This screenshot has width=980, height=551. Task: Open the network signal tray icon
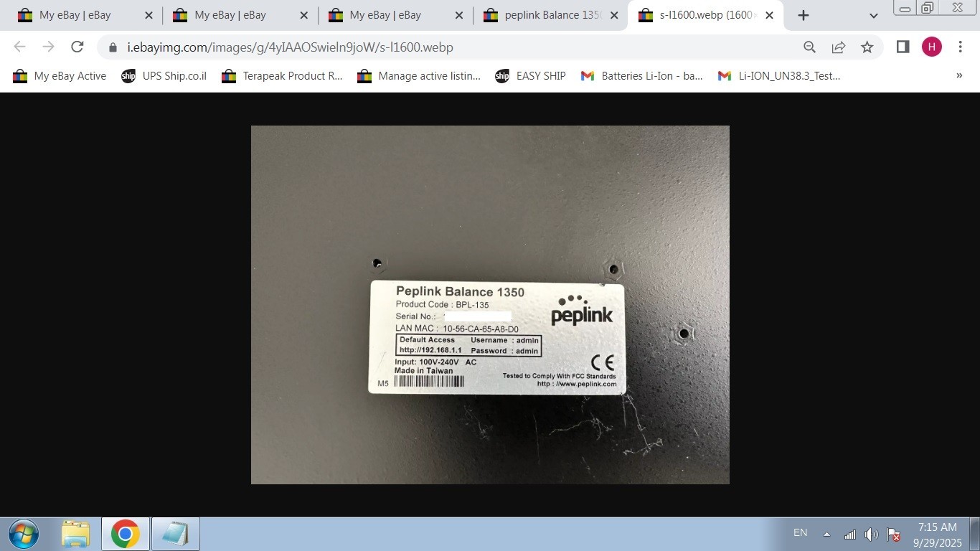tap(849, 534)
